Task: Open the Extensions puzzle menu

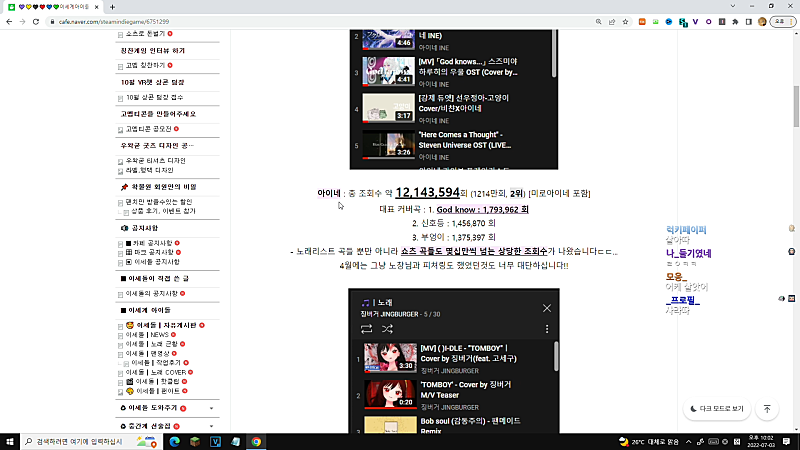Action: coord(735,22)
